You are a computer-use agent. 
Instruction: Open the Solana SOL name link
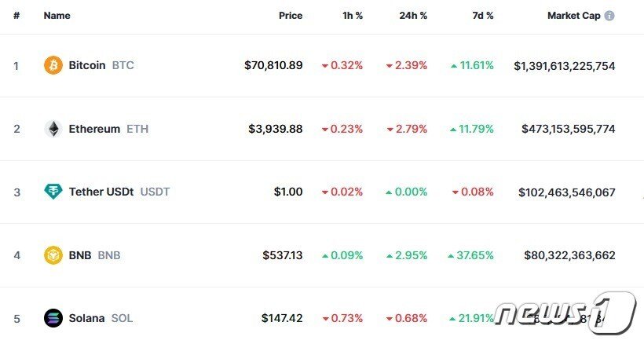(101, 318)
